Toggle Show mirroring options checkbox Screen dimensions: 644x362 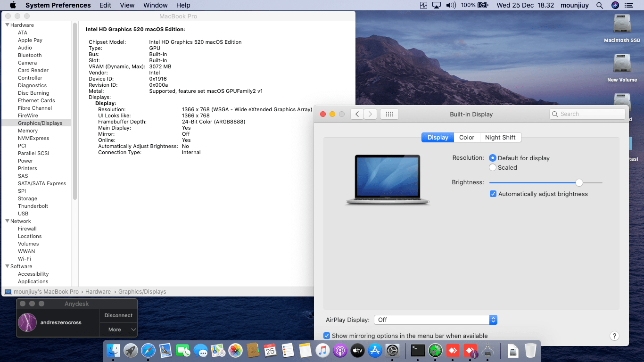click(x=327, y=336)
